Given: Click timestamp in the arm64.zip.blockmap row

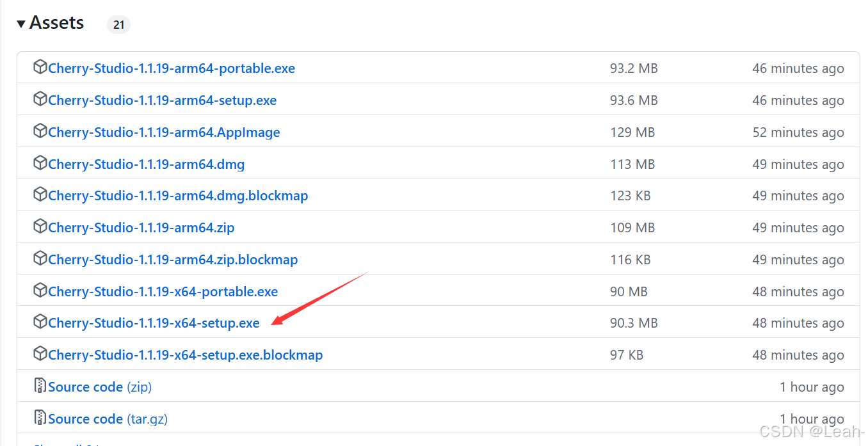Looking at the screenshot, I should pos(798,260).
